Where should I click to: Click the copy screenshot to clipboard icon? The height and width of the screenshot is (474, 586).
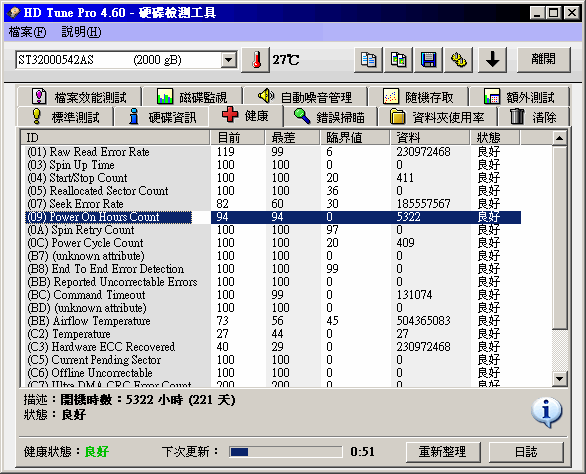pos(398,60)
